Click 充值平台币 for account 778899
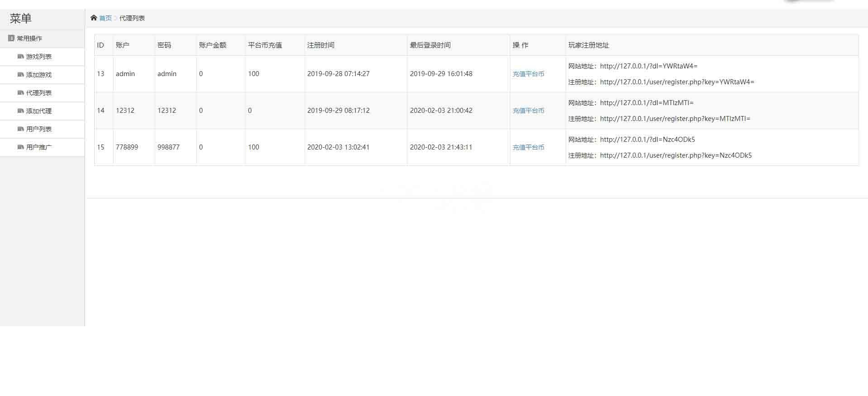868x396 pixels. (528, 147)
